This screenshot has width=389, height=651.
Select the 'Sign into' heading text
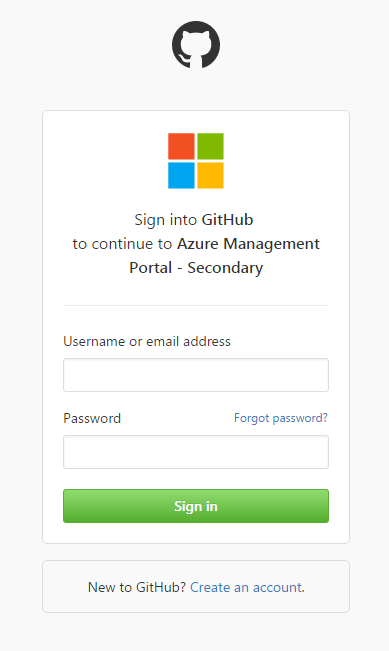click(x=166, y=220)
